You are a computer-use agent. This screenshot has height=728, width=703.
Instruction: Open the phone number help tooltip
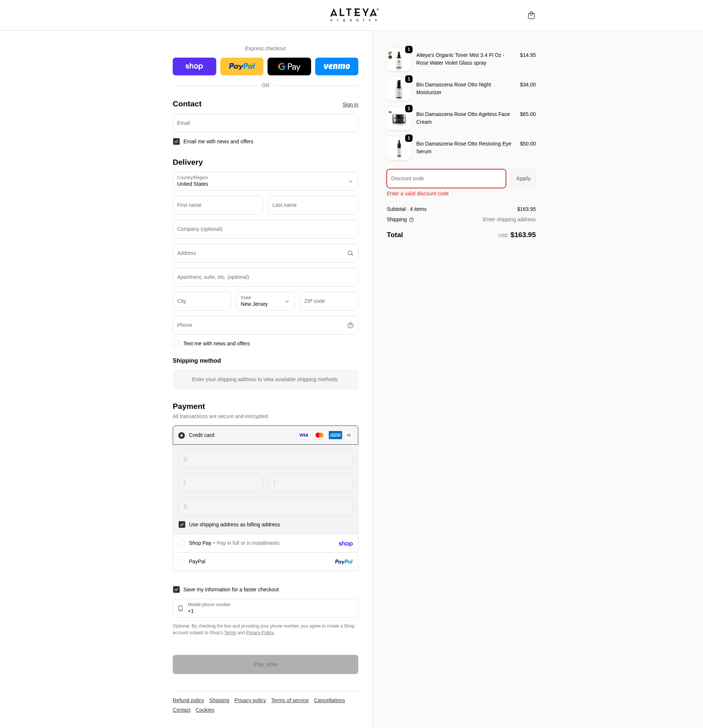[350, 325]
